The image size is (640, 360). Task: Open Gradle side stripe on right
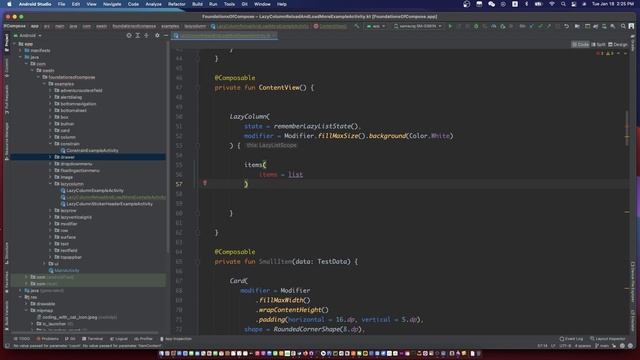click(633, 43)
